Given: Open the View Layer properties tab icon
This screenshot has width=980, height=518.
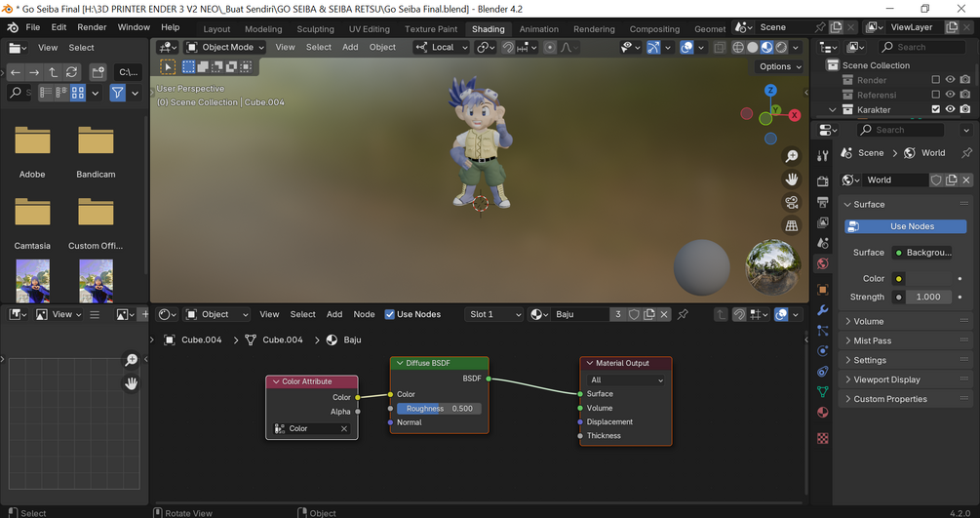Looking at the screenshot, I should pos(822,222).
